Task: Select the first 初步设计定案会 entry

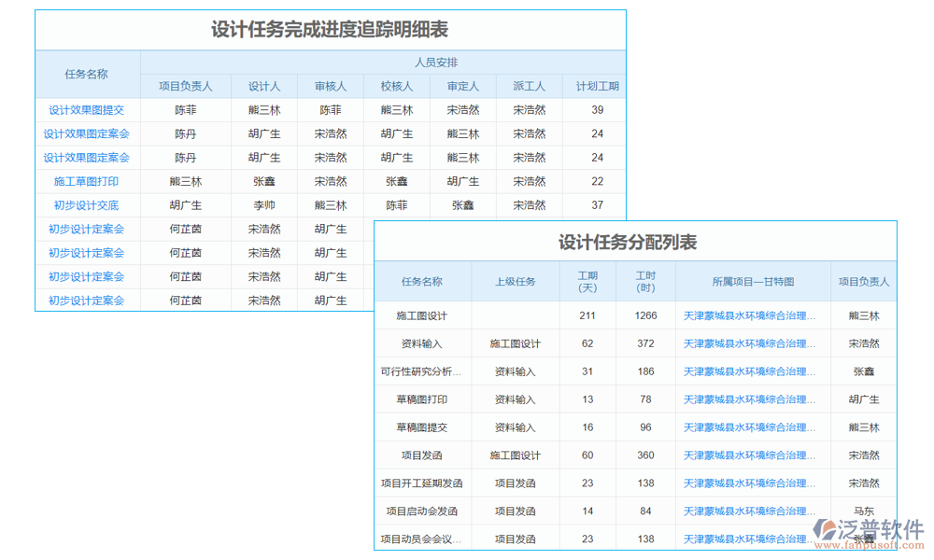Action: [x=84, y=229]
